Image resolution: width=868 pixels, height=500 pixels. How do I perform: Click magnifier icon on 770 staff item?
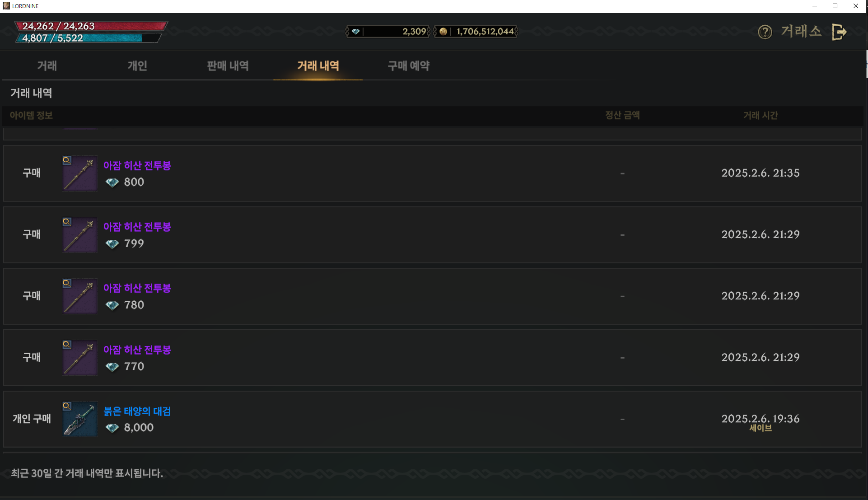(67, 345)
